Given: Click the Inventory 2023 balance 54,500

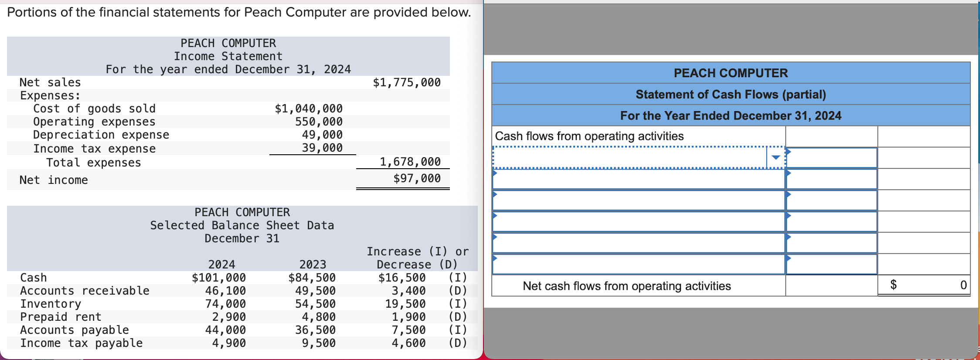Looking at the screenshot, I should coord(316,304).
